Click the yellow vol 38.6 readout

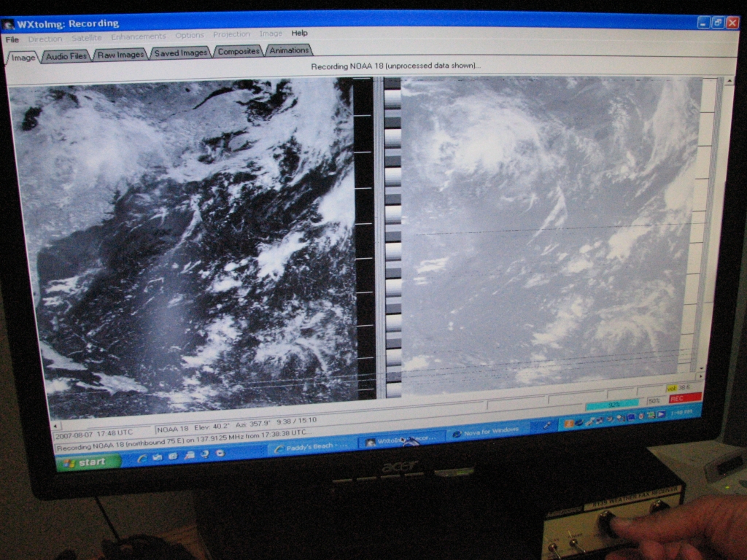(679, 388)
